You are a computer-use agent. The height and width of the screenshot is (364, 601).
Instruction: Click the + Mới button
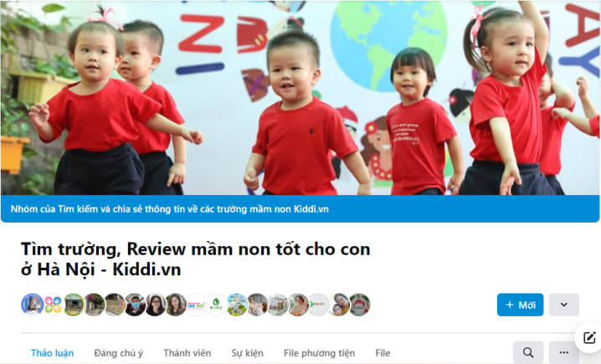tap(520, 305)
